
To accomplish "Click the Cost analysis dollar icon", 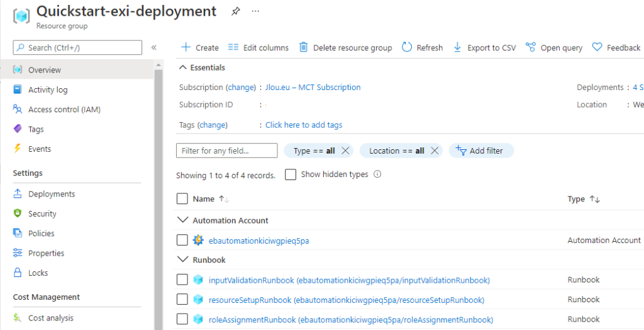I will (x=17, y=317).
